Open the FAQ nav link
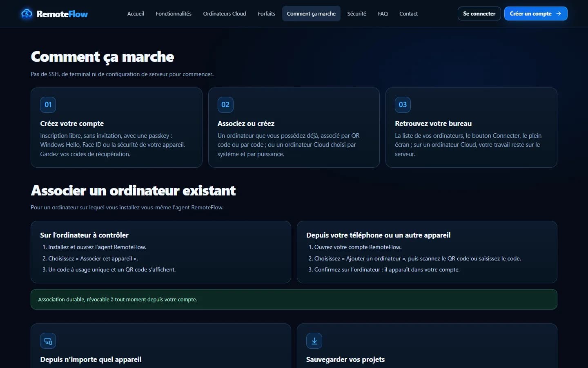The height and width of the screenshot is (368, 588). click(383, 13)
